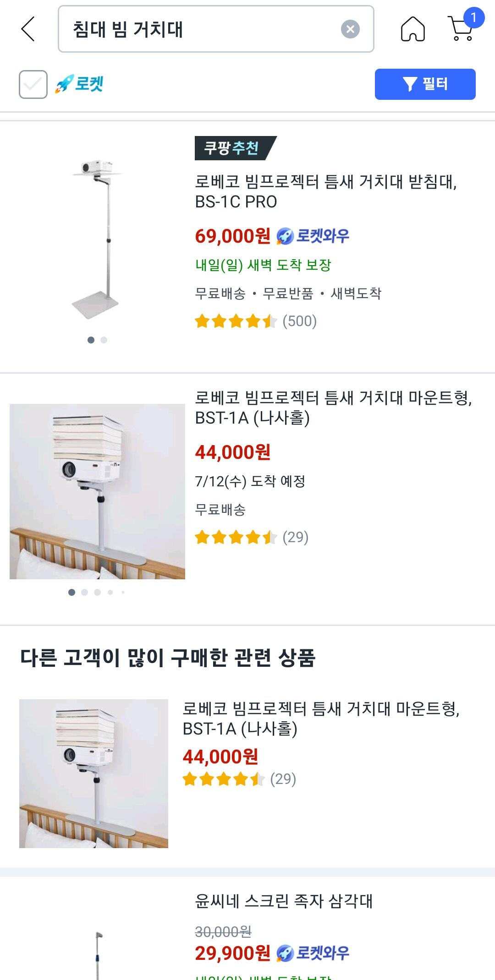
Task: View the BS-1C PRO stand product image
Action: pos(97,238)
